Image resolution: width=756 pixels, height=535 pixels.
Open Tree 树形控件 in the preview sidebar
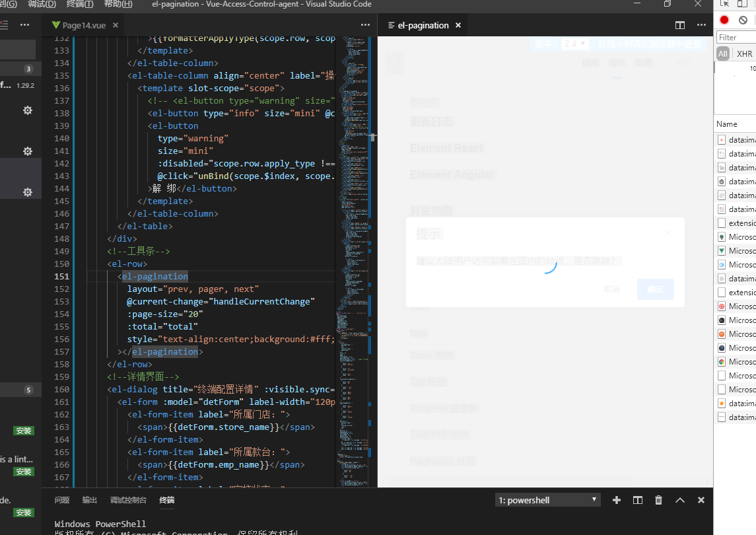[x=439, y=435]
